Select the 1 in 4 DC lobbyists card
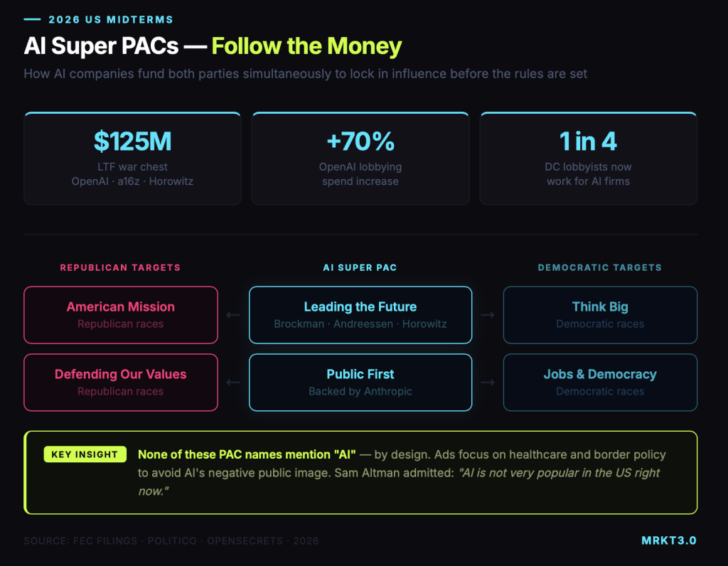This screenshot has width=728, height=566. [x=589, y=158]
